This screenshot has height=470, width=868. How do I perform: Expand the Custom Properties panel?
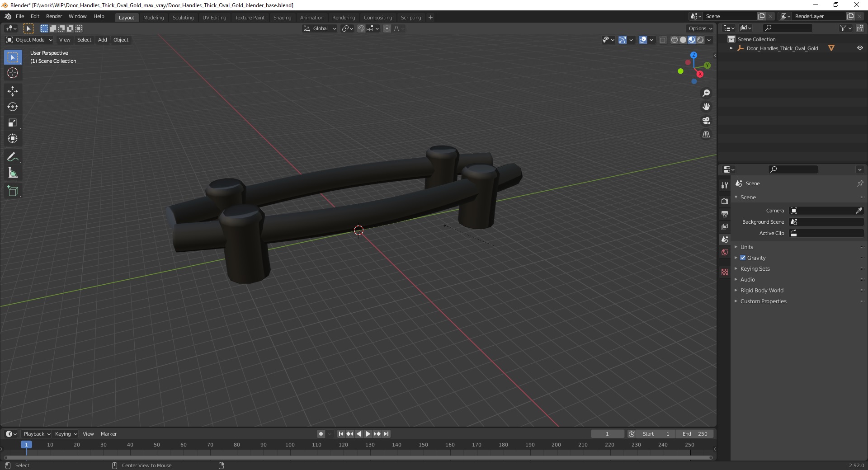pyautogui.click(x=763, y=301)
